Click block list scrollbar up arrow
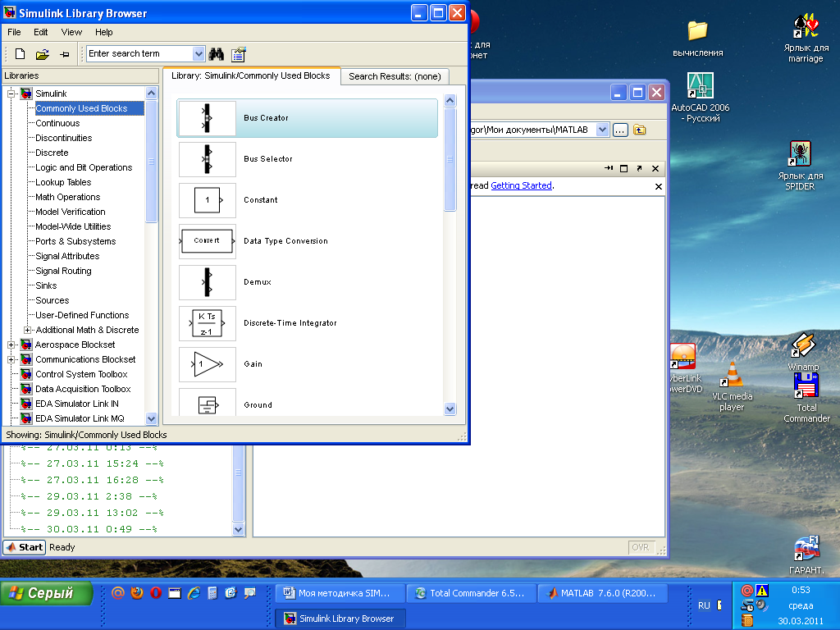The height and width of the screenshot is (630, 840). coord(450,100)
